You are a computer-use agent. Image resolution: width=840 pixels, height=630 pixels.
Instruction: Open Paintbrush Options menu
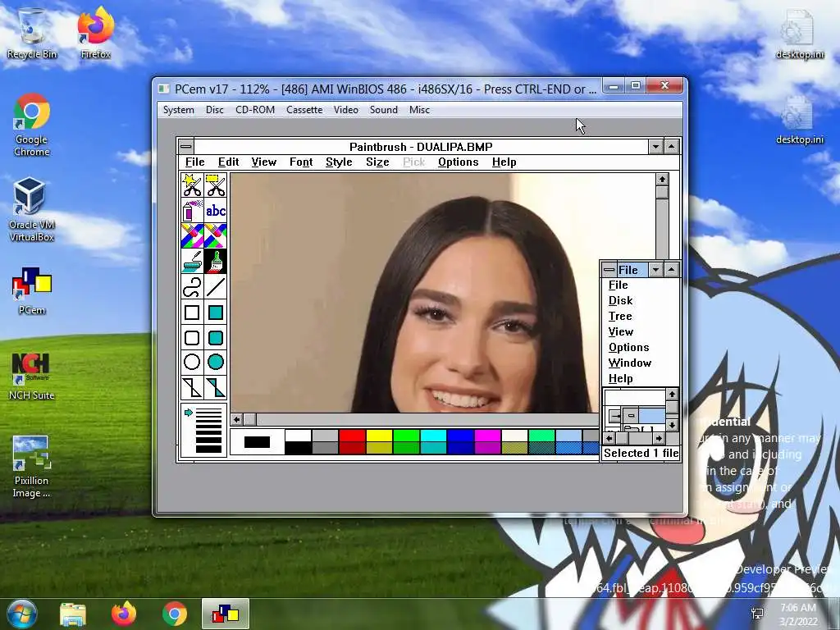(x=458, y=162)
